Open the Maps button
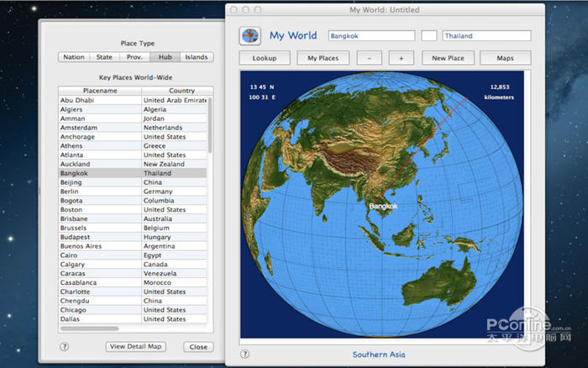 click(505, 58)
